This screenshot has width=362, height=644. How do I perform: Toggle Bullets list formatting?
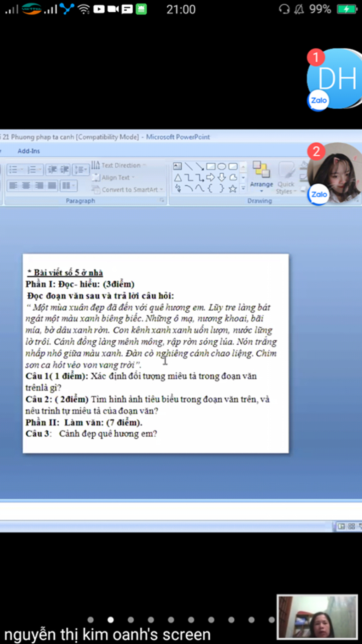[13, 170]
